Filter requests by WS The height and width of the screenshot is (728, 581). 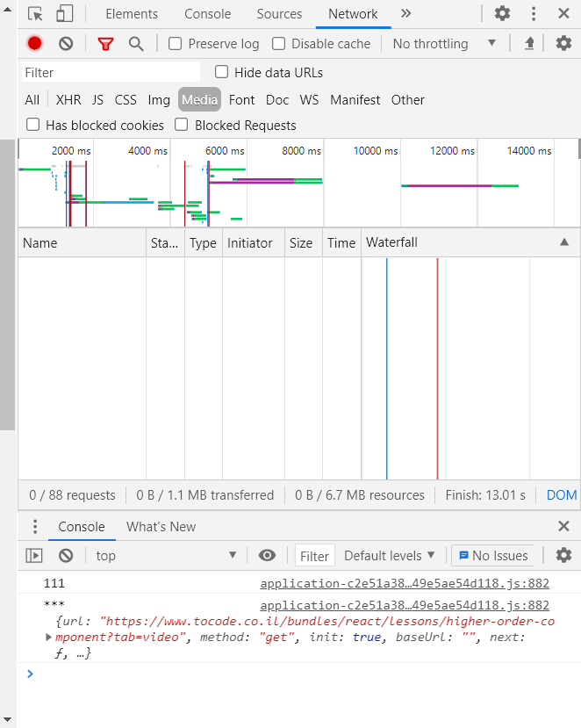(309, 100)
